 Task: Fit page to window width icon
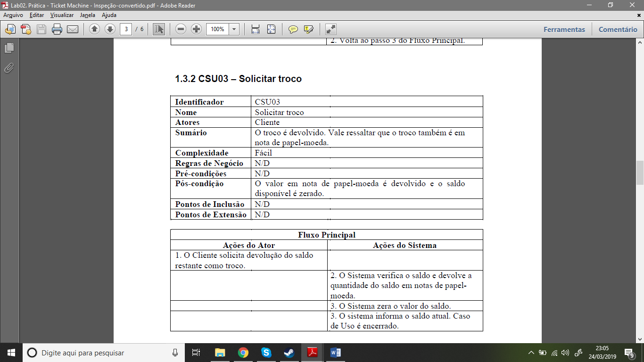pos(256,29)
